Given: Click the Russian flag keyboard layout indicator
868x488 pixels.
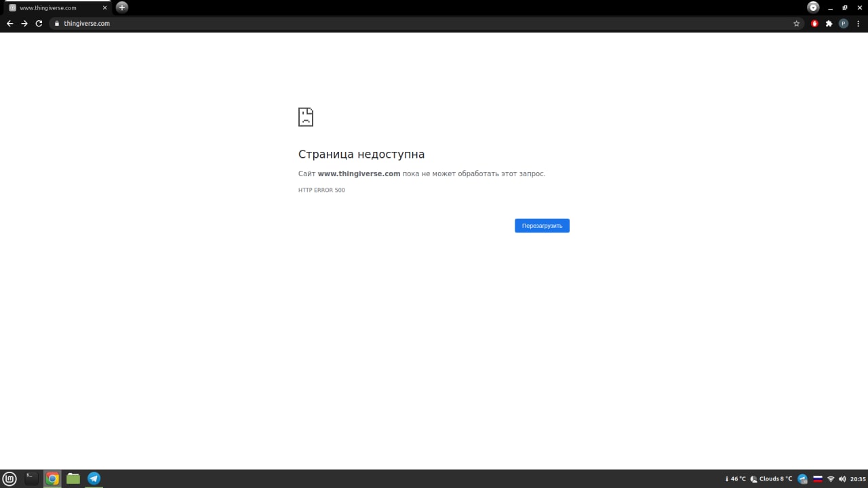Looking at the screenshot, I should coord(818,479).
